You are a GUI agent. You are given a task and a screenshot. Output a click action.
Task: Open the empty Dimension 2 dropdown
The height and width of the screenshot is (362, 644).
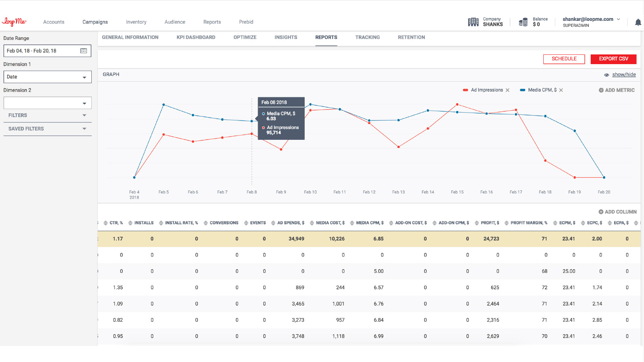tap(47, 103)
